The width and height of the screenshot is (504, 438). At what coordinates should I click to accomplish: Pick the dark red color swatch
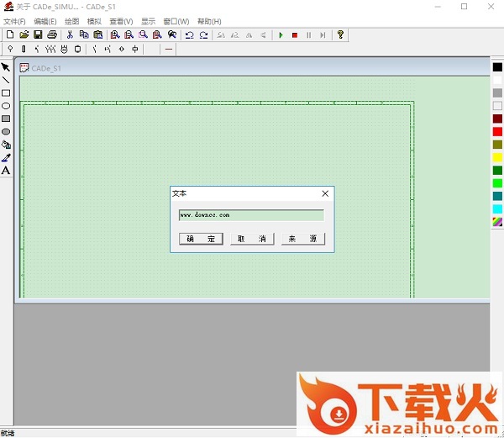(497, 119)
